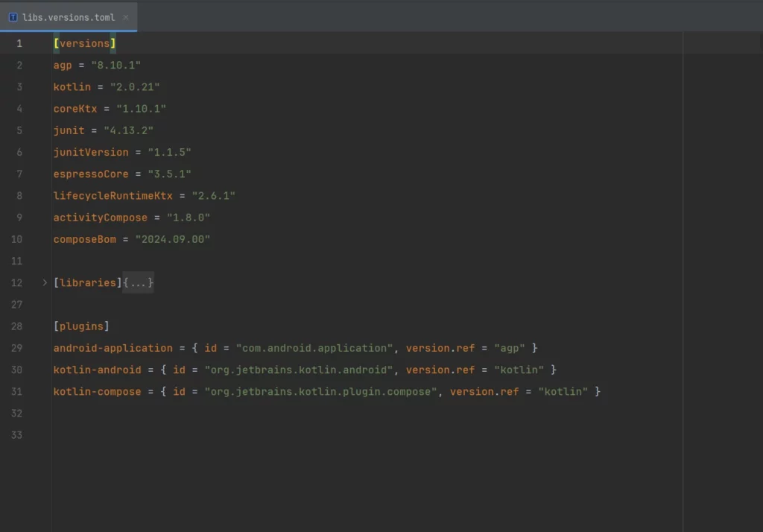The height and width of the screenshot is (532, 763).
Task: Click the android-application plugin key
Action: [x=113, y=348]
